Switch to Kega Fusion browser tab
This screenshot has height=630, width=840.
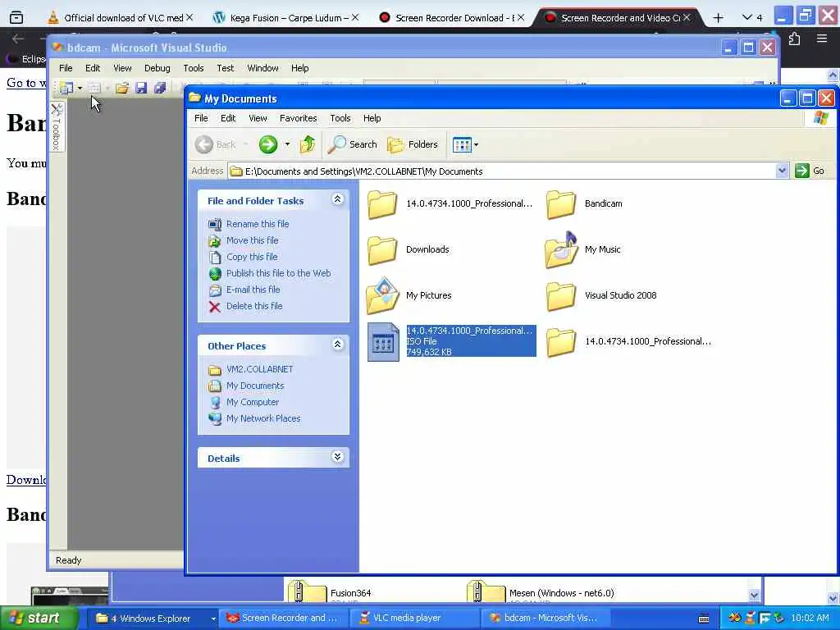pos(285,18)
